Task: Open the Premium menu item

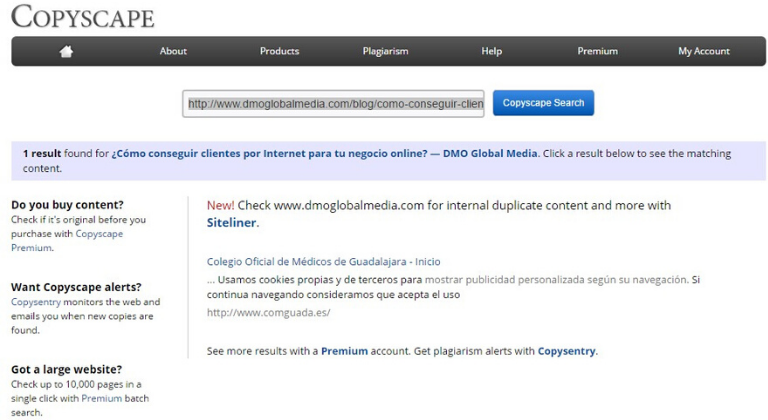Action: coord(598,51)
